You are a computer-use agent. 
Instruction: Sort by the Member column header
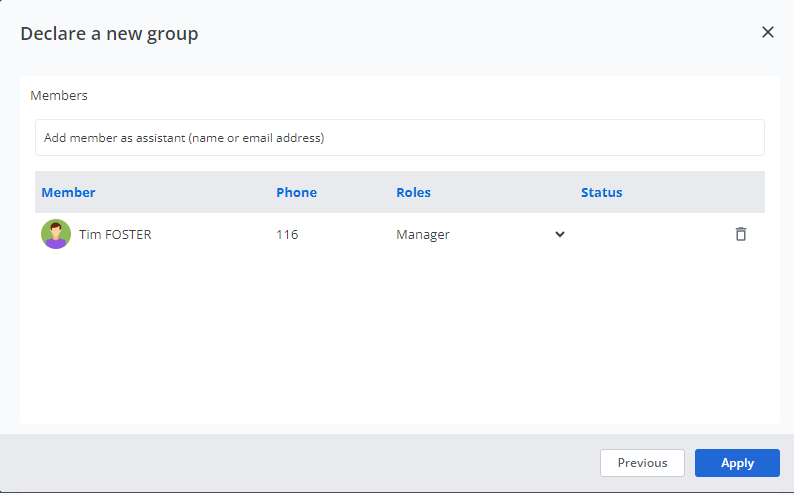coord(68,192)
